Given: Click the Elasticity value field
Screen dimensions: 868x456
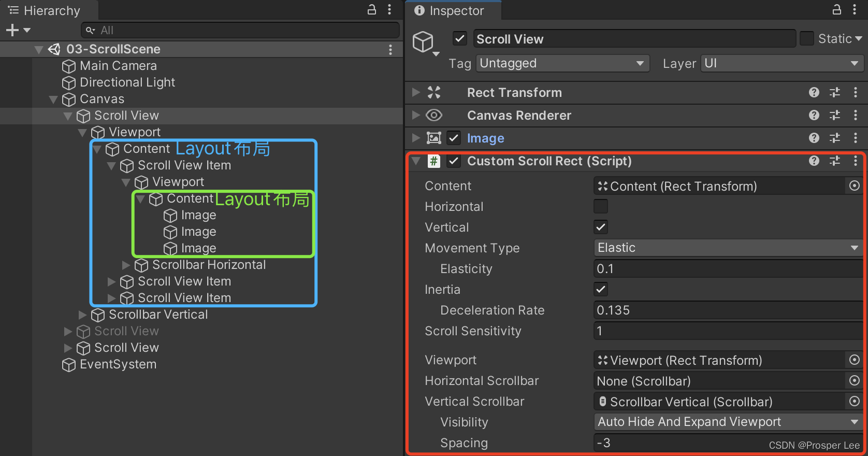Looking at the screenshot, I should (728, 268).
